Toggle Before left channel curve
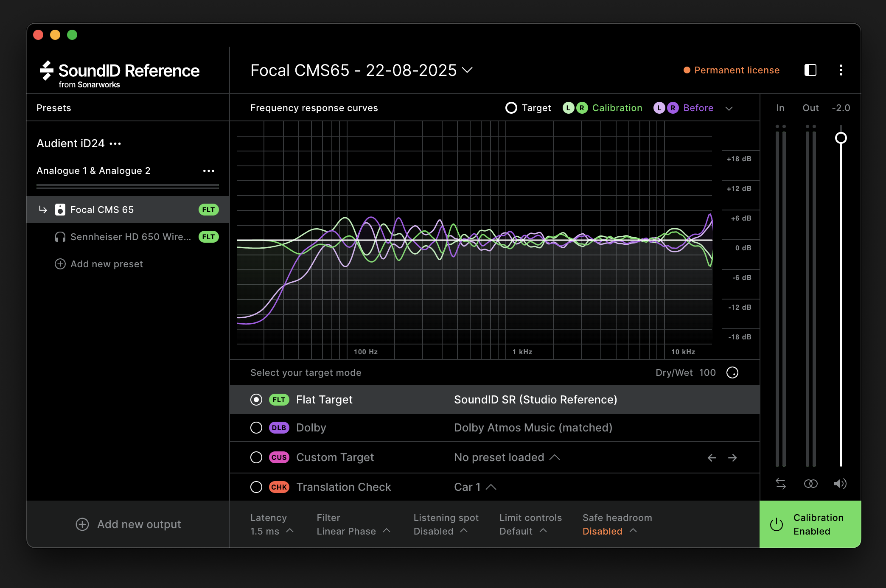Viewport: 886px width, 588px height. (x=659, y=108)
